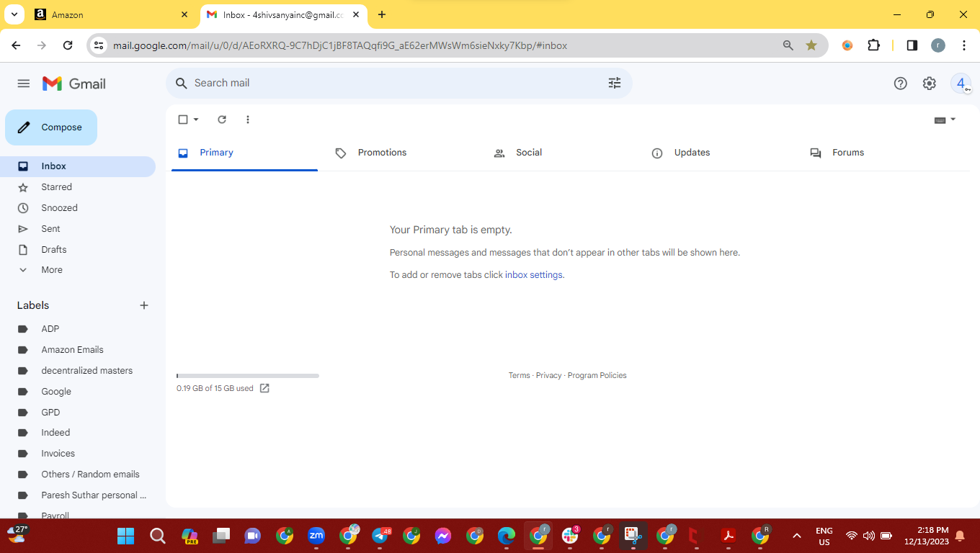This screenshot has height=553, width=980.
Task: Open Microsoft Edge from the taskbar
Action: pos(507,536)
